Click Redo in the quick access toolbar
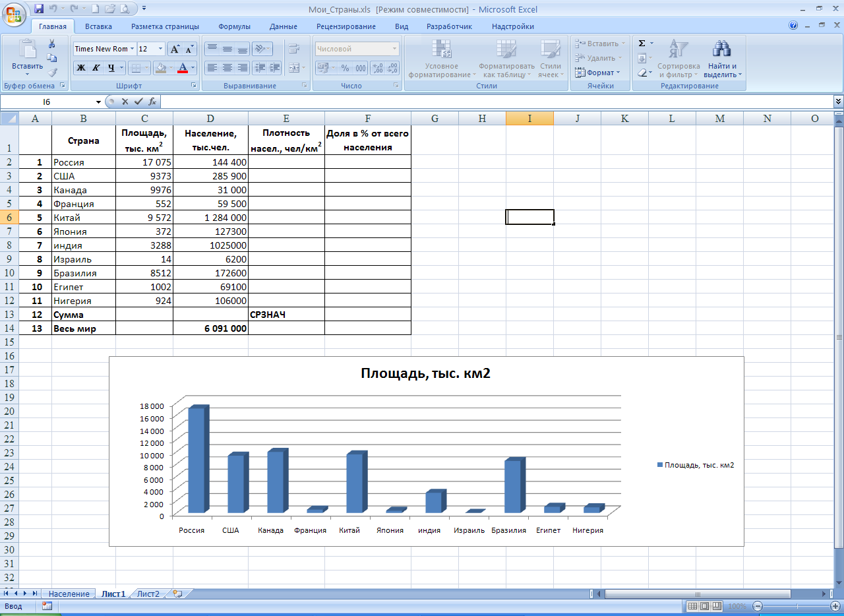Viewport: 844px width, 616px height. tap(75, 9)
